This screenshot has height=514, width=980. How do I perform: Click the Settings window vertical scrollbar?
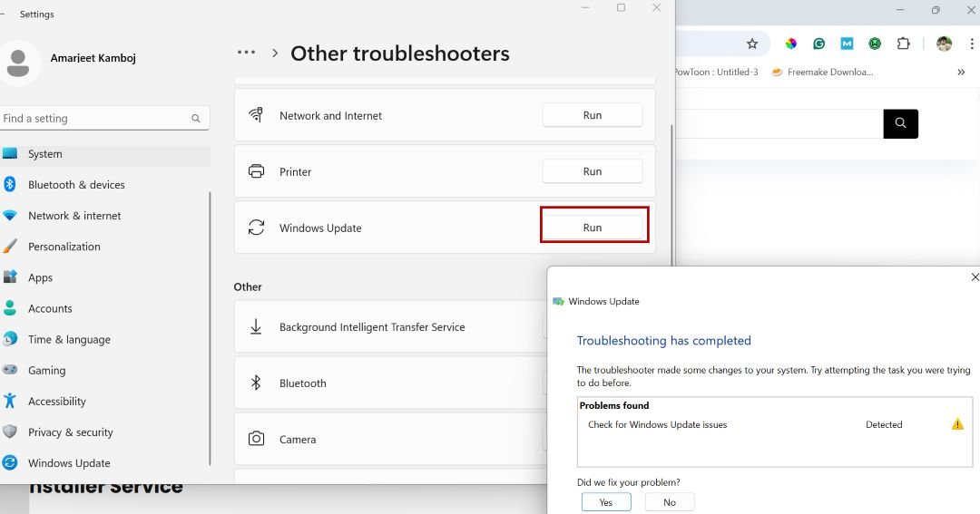[671, 194]
